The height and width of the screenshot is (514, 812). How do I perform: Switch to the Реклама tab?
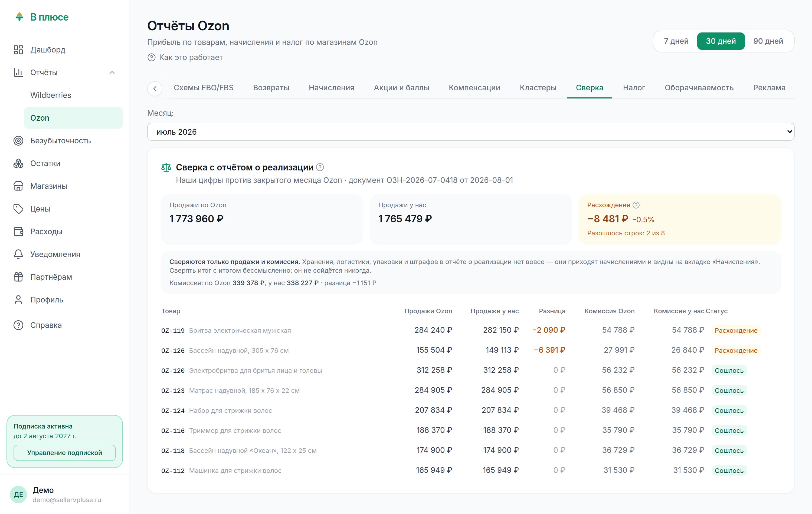[769, 88]
